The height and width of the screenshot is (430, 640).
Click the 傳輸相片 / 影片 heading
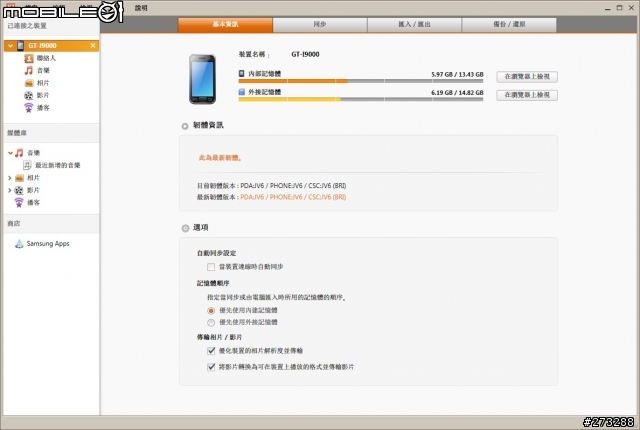[x=220, y=337]
